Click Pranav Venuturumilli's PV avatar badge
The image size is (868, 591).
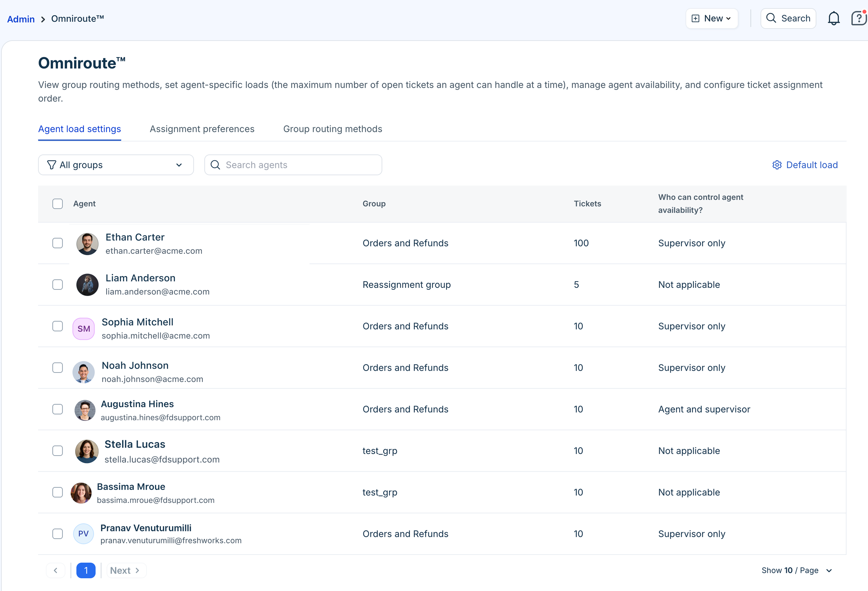[x=83, y=533]
